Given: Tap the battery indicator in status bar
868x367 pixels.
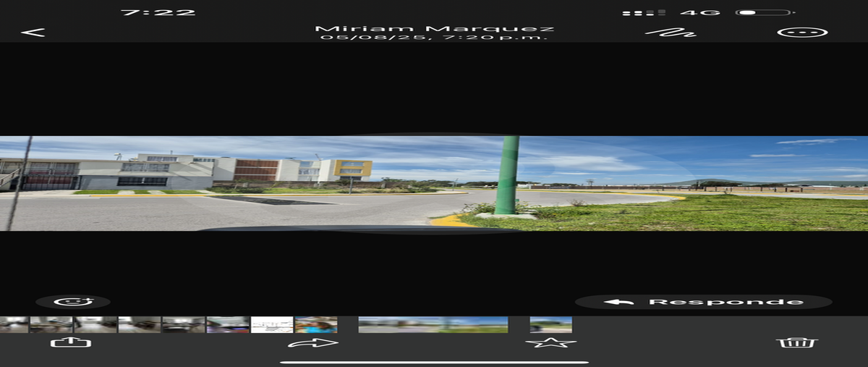Looking at the screenshot, I should (x=765, y=13).
